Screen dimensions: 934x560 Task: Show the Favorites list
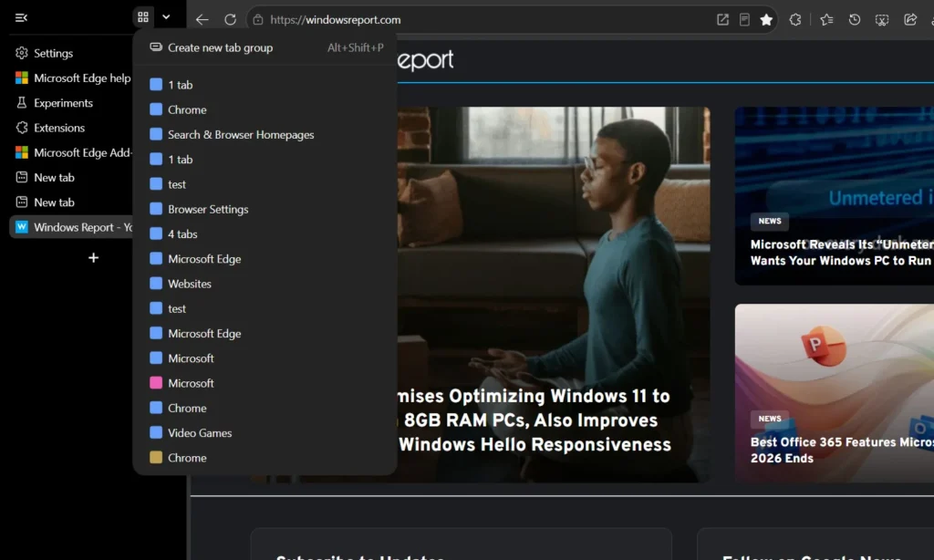[826, 20]
